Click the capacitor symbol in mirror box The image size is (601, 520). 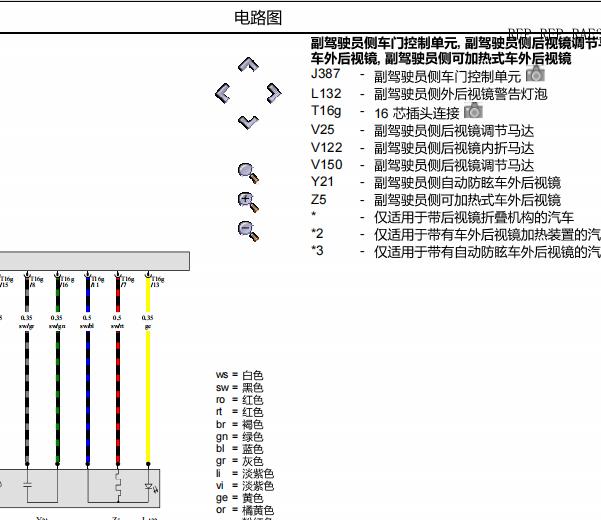(27, 485)
